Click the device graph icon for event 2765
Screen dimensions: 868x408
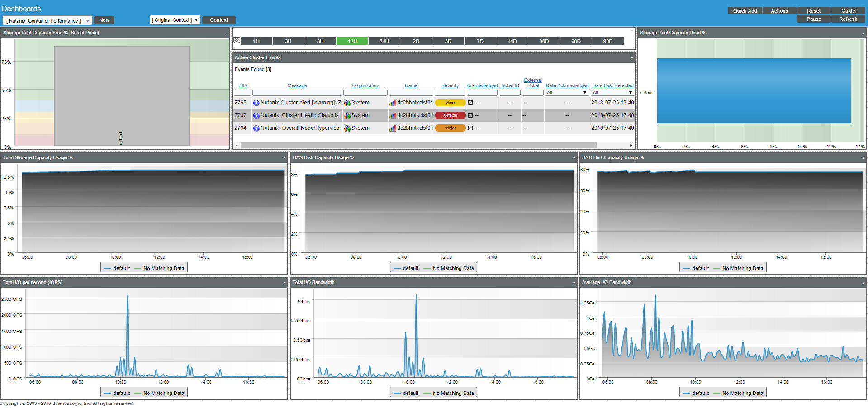(x=393, y=103)
